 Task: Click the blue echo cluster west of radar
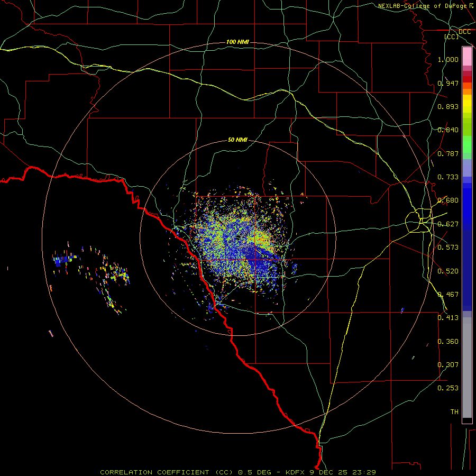coord(65,260)
